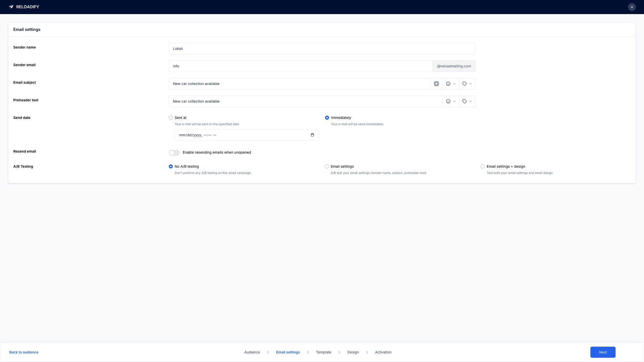Expand the tag dropdown next to preheader text
This screenshot has width=644, height=362.
pyautogui.click(x=471, y=101)
